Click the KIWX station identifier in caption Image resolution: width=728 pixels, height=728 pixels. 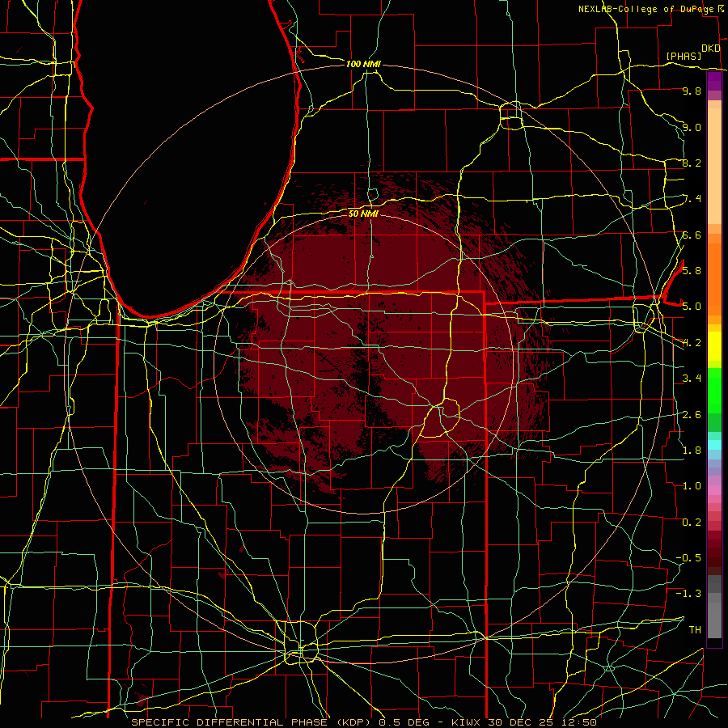(x=466, y=722)
